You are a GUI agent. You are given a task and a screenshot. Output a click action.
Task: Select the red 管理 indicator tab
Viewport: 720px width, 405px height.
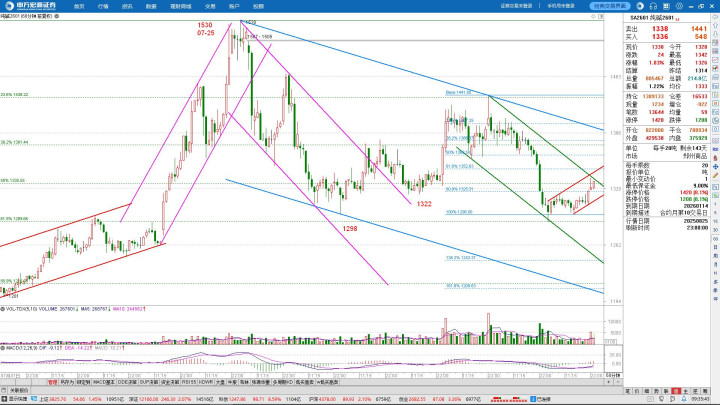(x=52, y=382)
